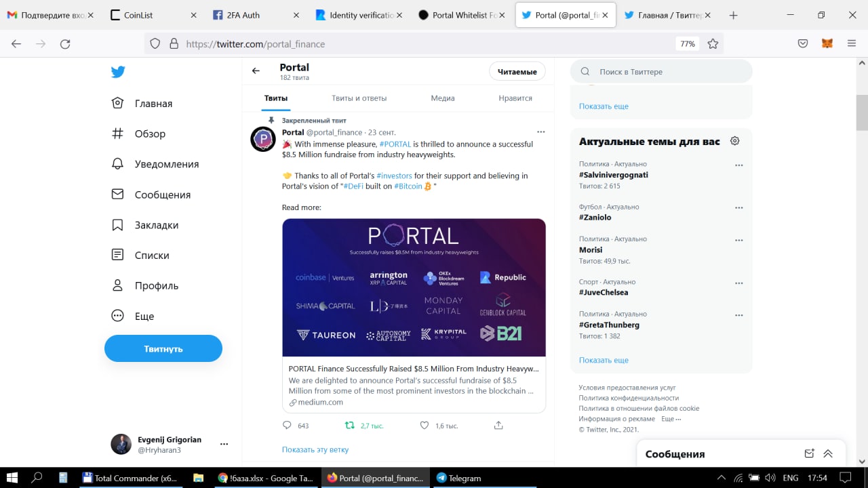Image resolution: width=868 pixels, height=488 pixels.
Task: Go back using the arrow beside the Portal title
Action: (x=256, y=70)
